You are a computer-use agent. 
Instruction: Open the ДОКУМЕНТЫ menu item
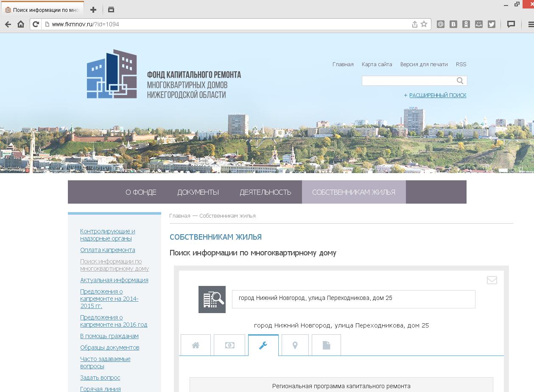click(198, 192)
